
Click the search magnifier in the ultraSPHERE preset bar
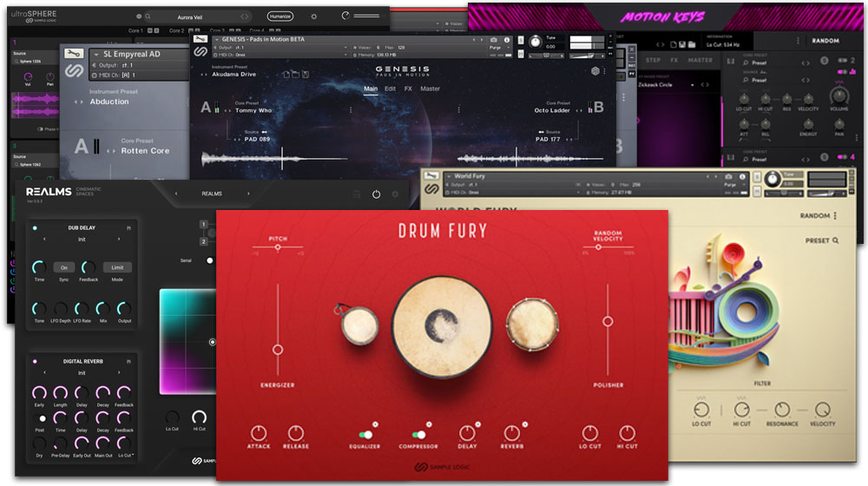[148, 16]
